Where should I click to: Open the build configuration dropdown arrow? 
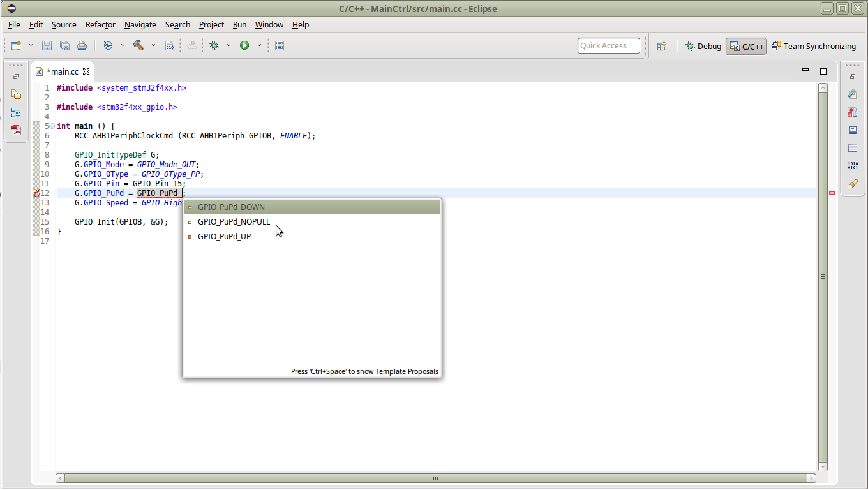[x=123, y=46]
